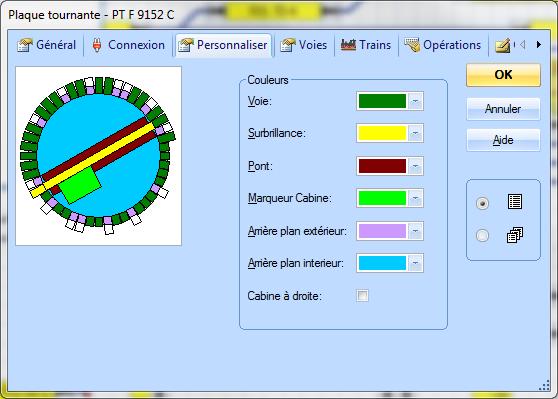This screenshot has width=558, height=399.
Task: Open the Voie color dropdown arrow
Action: click(x=415, y=101)
